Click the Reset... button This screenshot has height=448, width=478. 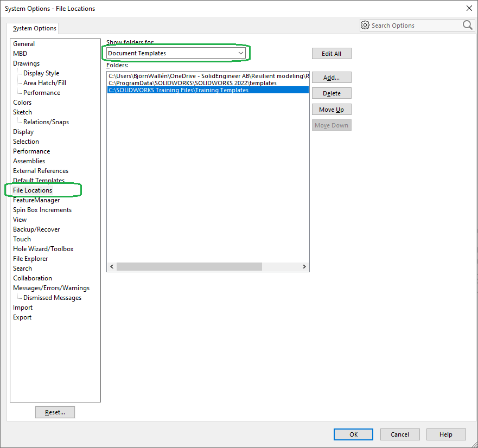tap(55, 412)
